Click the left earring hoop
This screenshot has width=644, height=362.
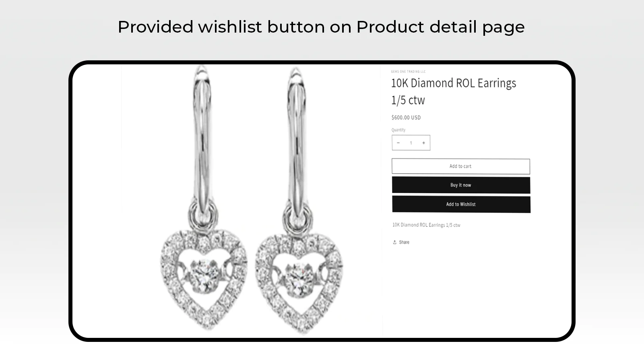203,137
